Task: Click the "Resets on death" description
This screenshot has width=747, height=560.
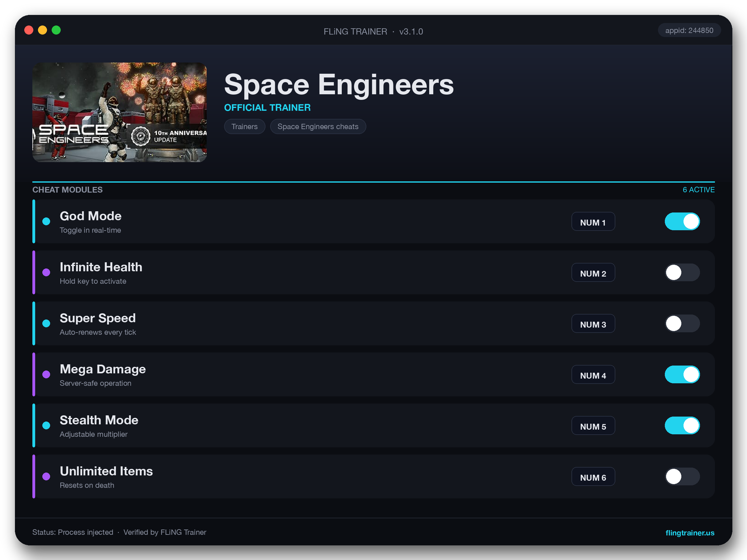Action: [87, 485]
